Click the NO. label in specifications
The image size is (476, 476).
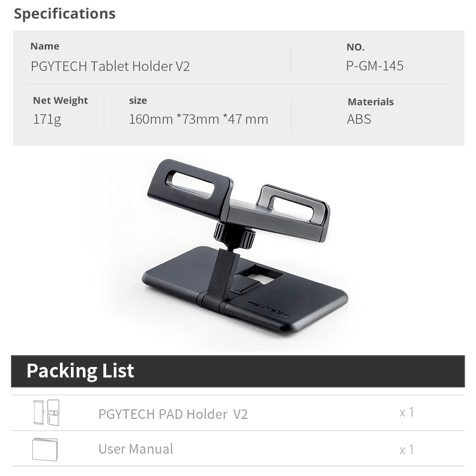pos(356,47)
